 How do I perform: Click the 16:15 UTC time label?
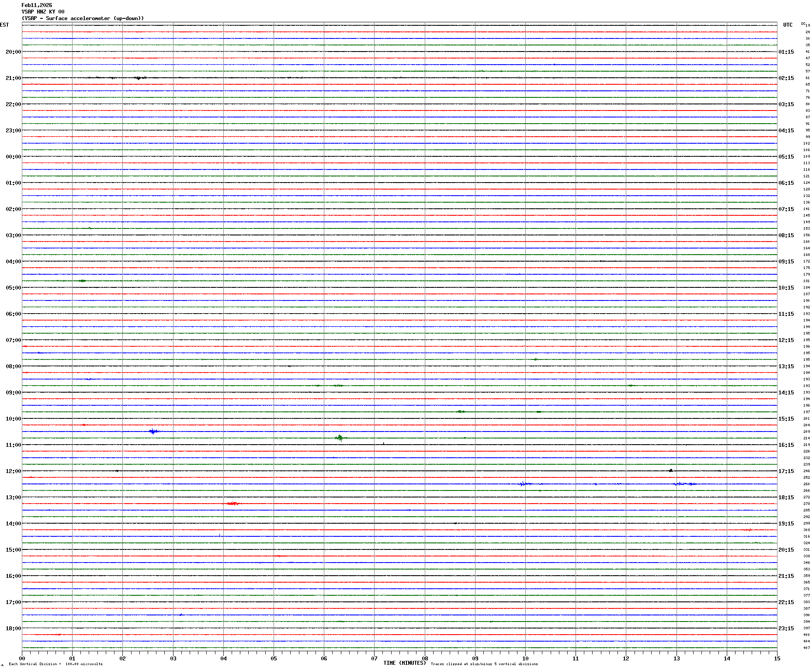tap(786, 445)
